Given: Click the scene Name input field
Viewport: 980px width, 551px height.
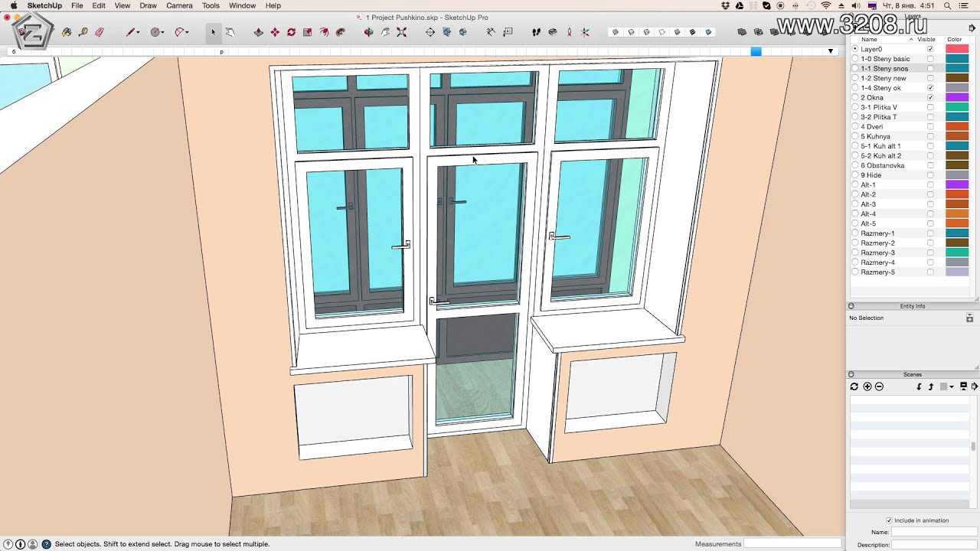Looking at the screenshot, I should (x=933, y=532).
